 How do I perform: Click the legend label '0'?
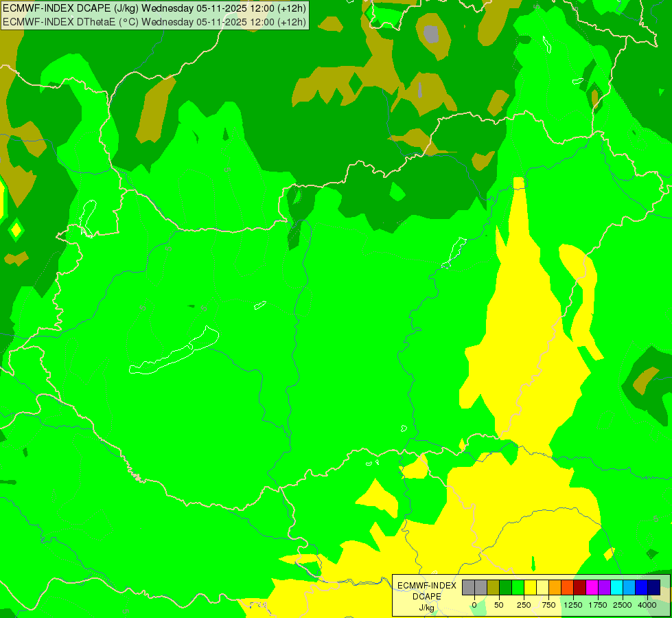click(474, 605)
